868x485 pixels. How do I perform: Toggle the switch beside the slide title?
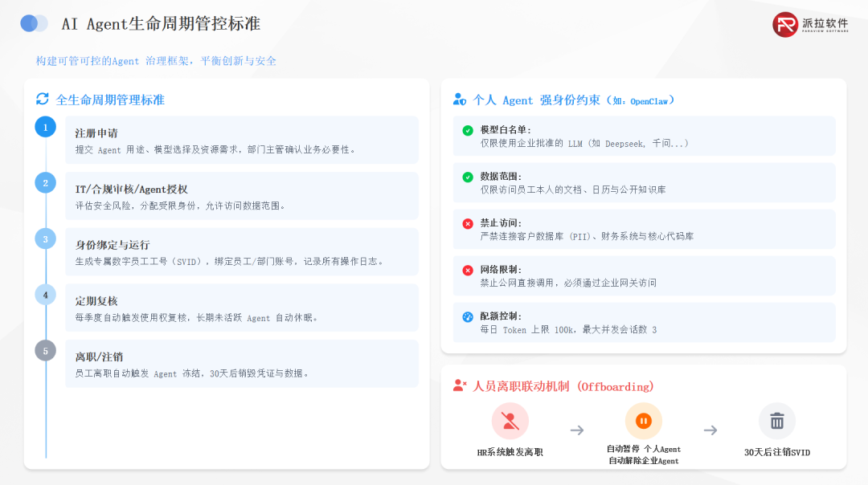pos(33,23)
